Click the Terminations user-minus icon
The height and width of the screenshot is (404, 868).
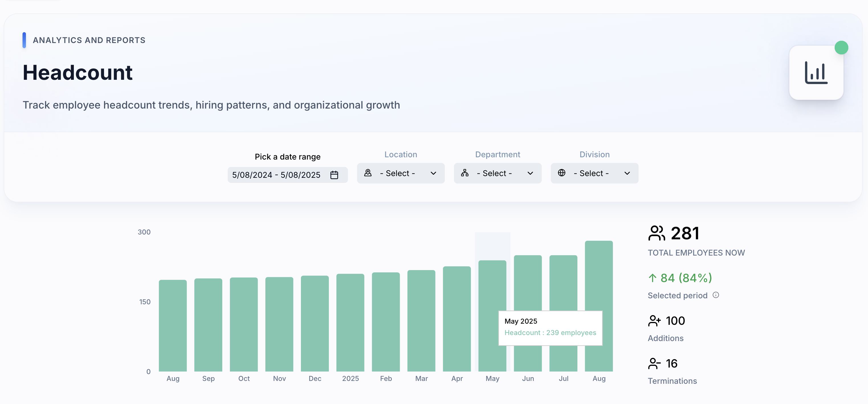pos(654,364)
